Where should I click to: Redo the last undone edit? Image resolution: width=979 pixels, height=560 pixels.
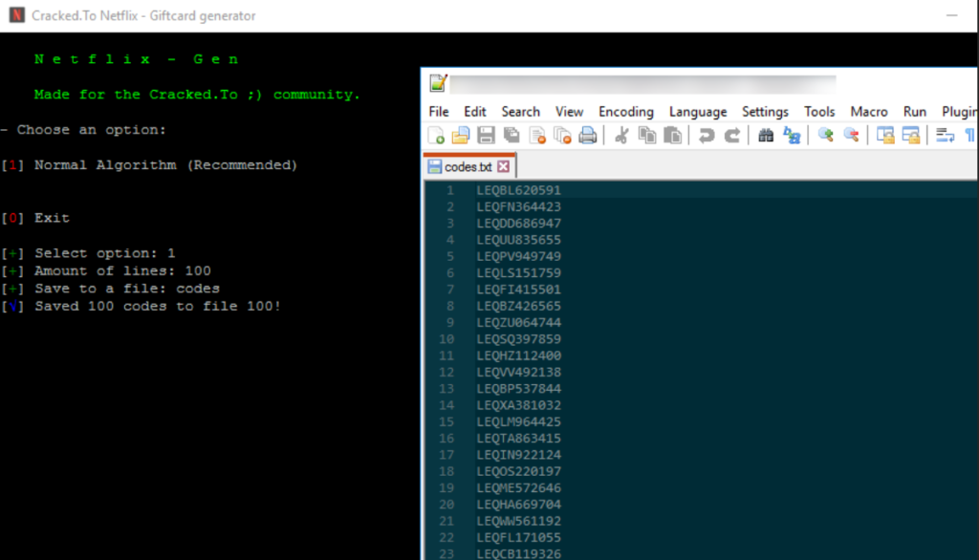pos(731,135)
